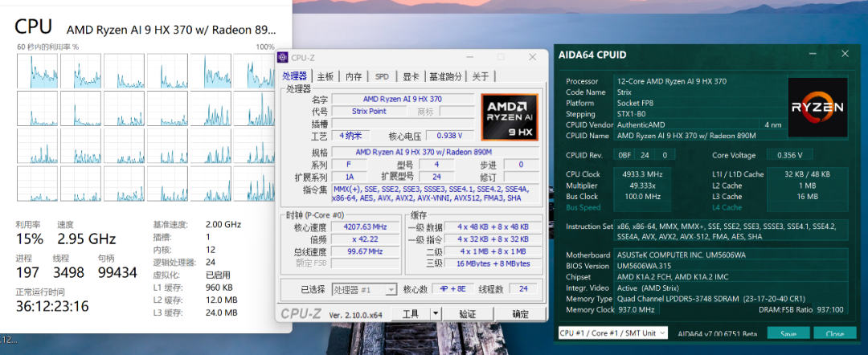868x355 pixels.
Task: Click the Ryzen logo in AIDA64 CPUID
Action: point(817,107)
